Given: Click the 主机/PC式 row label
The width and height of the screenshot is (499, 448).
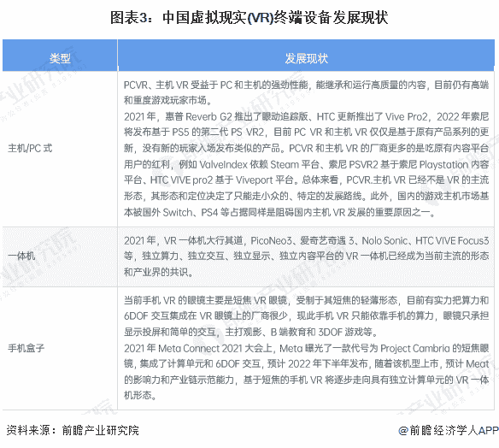Looking at the screenshot, I should [30, 149].
